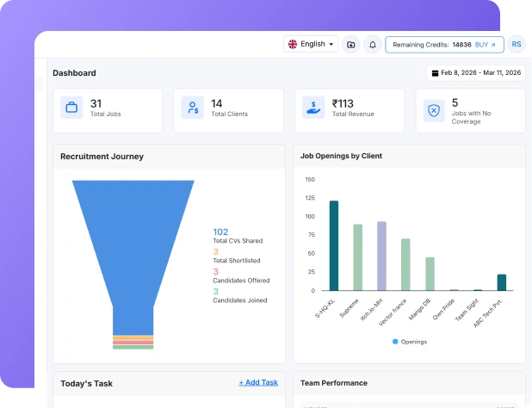
Task: Click the BUY credits link
Action: tap(486, 44)
